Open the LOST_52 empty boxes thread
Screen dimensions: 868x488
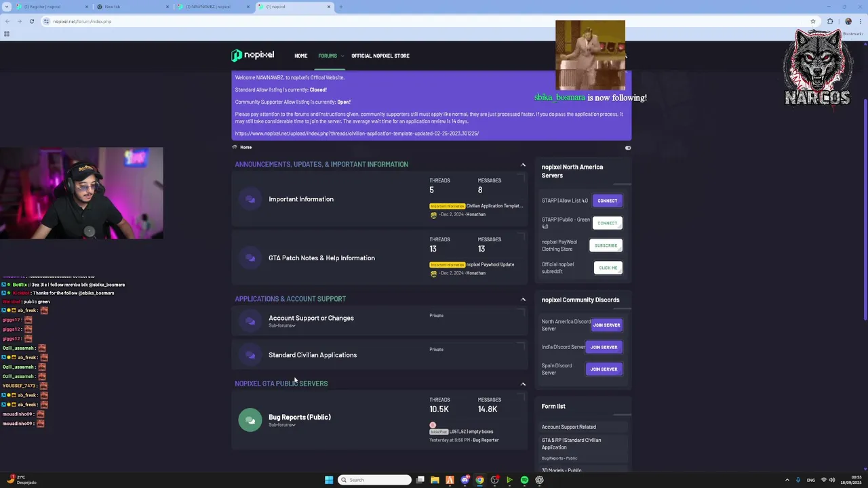pyautogui.click(x=471, y=432)
